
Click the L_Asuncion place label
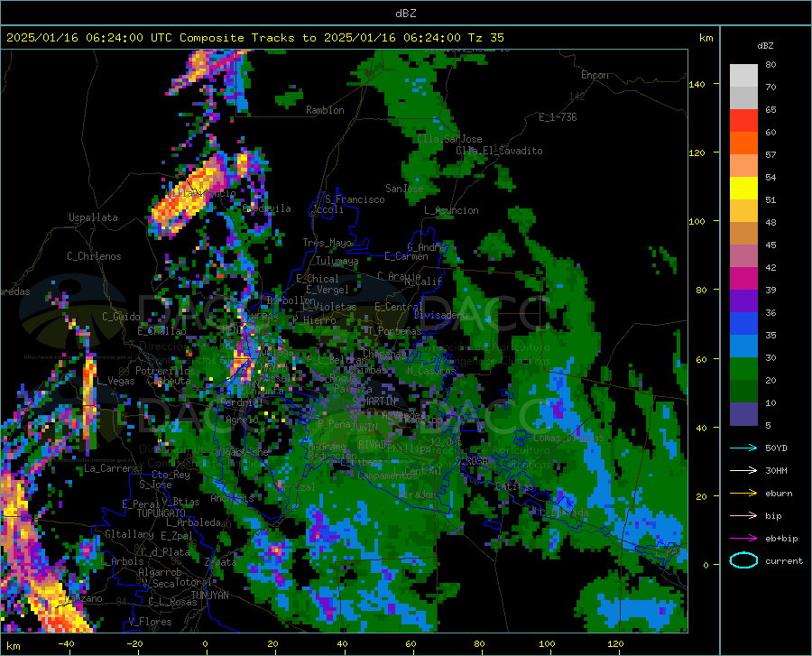[451, 210]
